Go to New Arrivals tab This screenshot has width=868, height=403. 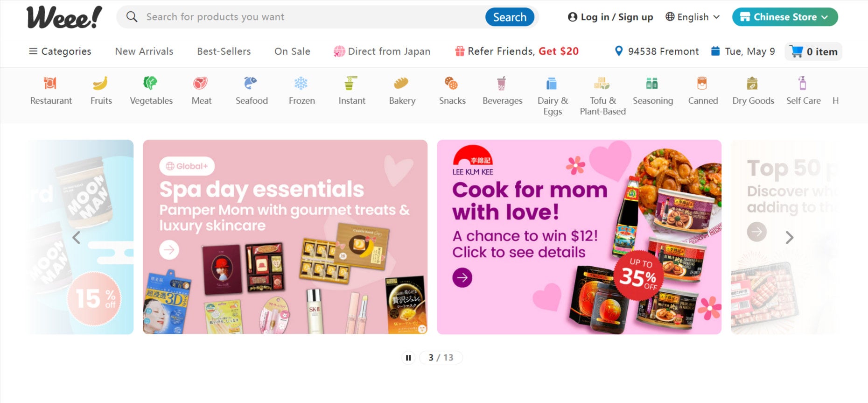(144, 51)
